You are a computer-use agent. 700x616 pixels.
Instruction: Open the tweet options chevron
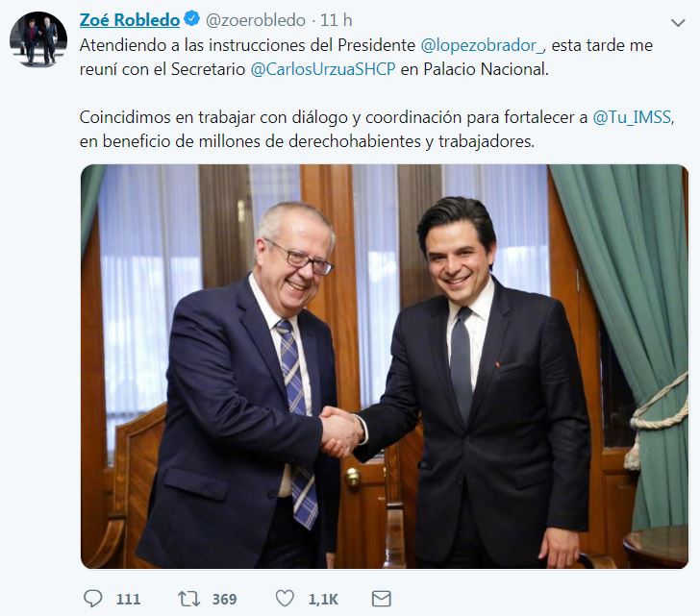[x=678, y=22]
